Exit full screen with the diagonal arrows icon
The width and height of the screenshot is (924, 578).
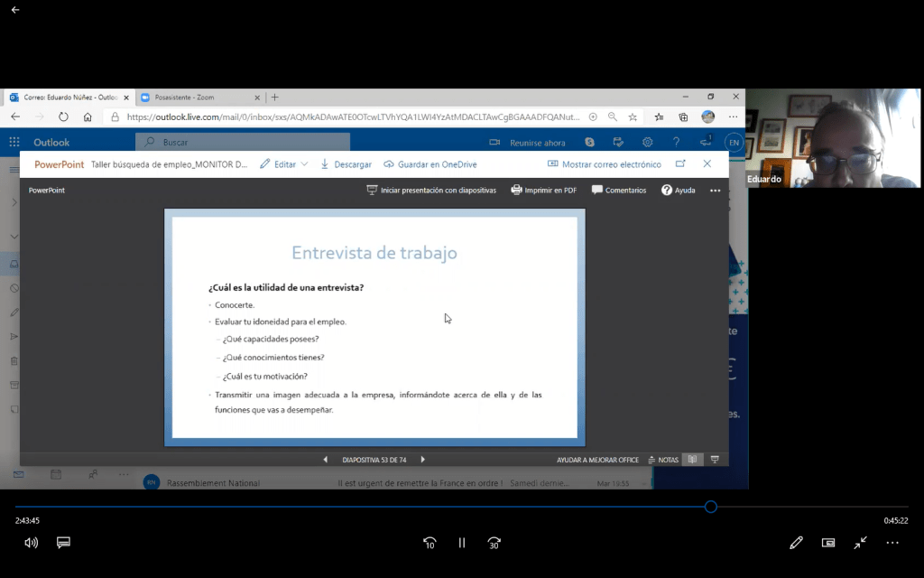(861, 543)
